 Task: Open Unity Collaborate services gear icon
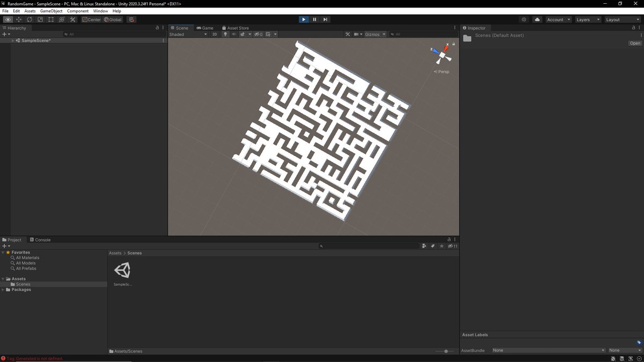pyautogui.click(x=524, y=19)
